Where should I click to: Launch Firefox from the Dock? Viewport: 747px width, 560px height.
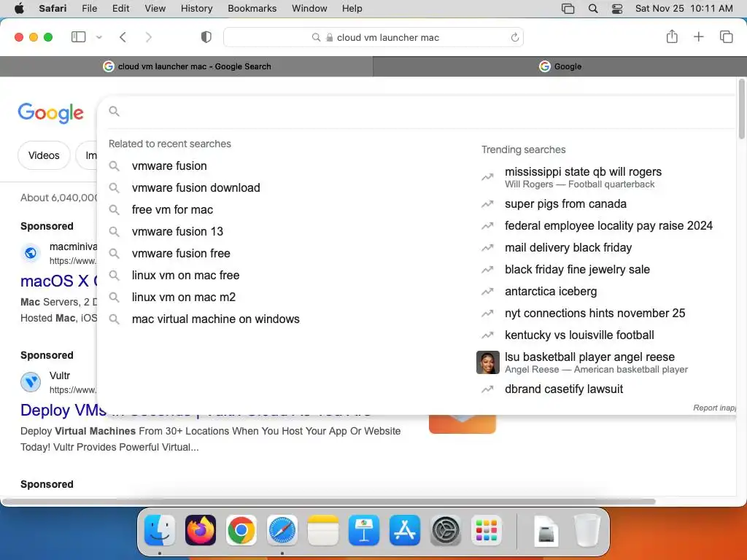click(200, 530)
